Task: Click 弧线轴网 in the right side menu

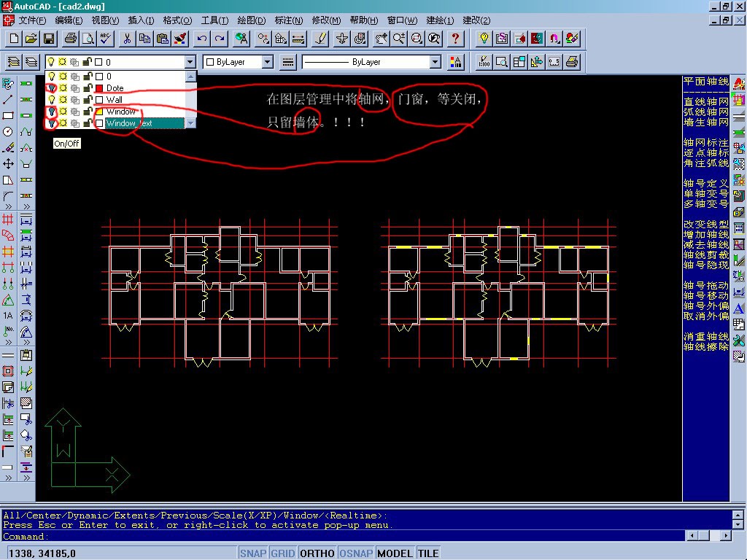Action: pos(705,112)
